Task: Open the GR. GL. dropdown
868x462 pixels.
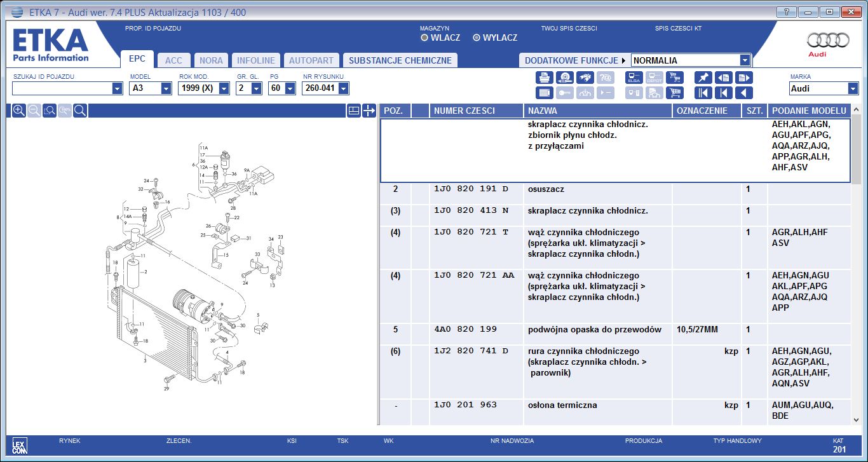Action: [x=256, y=89]
